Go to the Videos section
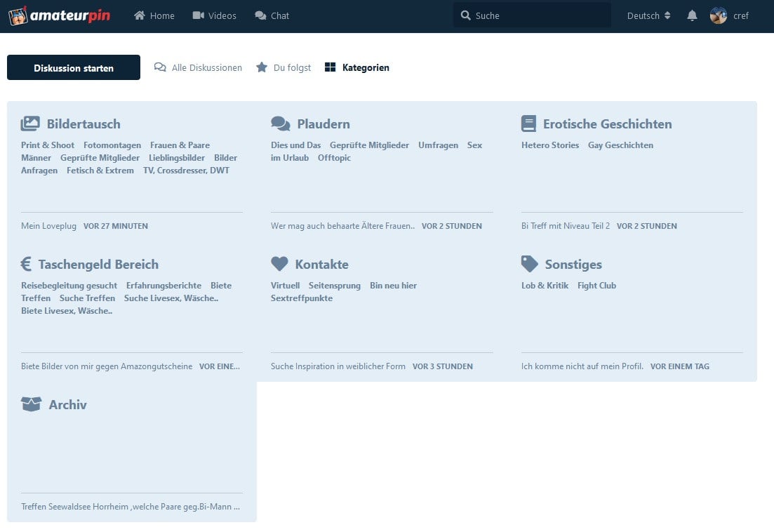The width and height of the screenshot is (774, 532). pos(214,15)
